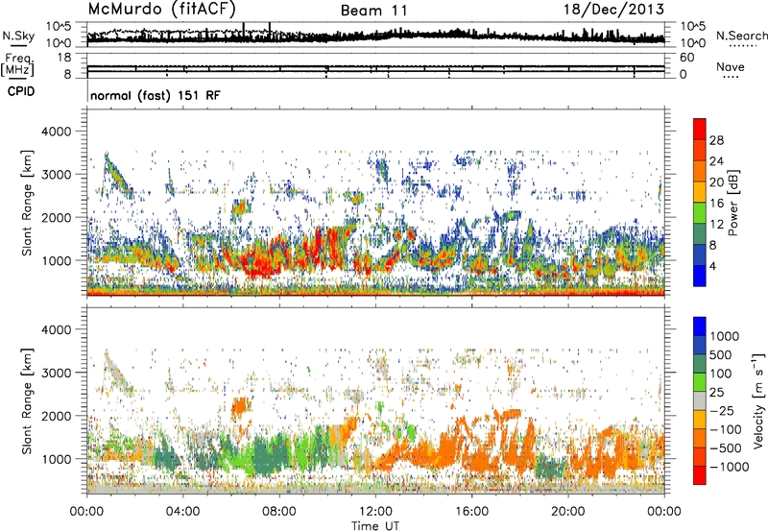Viewport: 768px width, 532px height.
Task: Click the '18' frequency axis value
Action: 64,58
